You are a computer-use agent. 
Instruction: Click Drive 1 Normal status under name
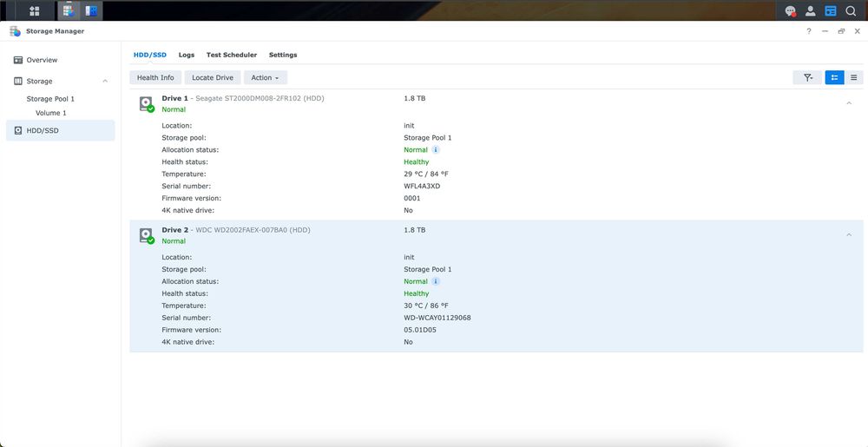174,109
